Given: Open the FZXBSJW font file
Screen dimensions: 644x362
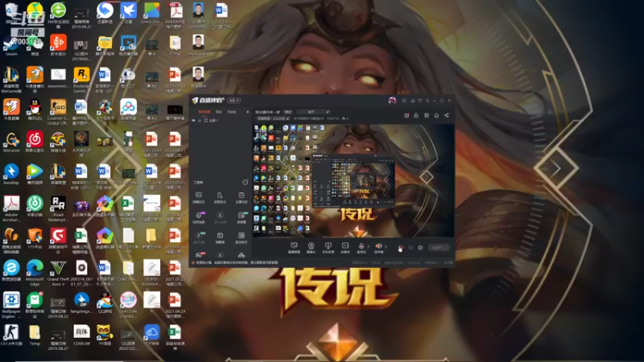Looking at the screenshot, I should pyautogui.click(x=81, y=335).
